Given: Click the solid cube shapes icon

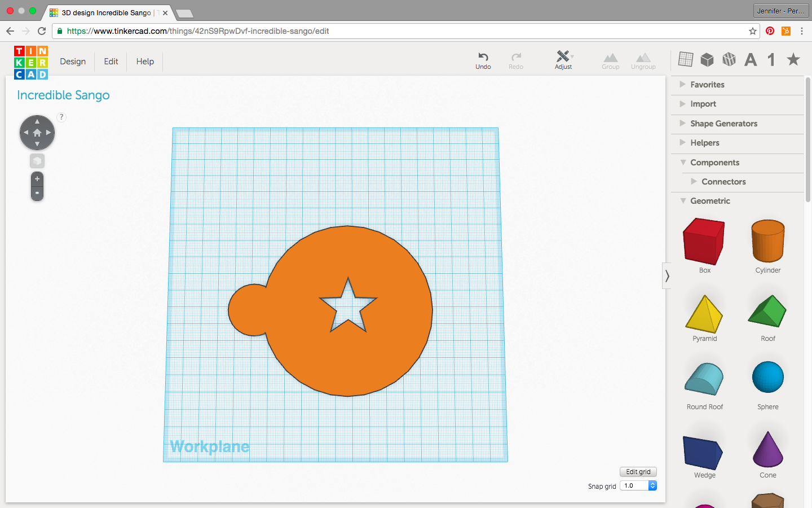Looking at the screenshot, I should click(x=707, y=59).
